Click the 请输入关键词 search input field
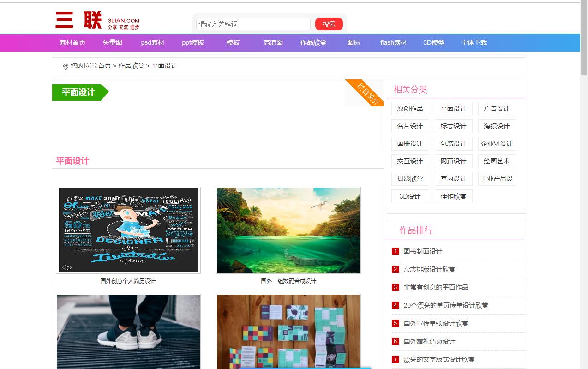 252,24
